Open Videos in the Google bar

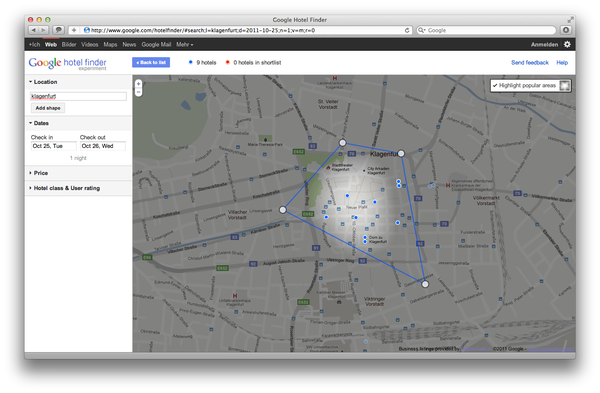pos(90,44)
